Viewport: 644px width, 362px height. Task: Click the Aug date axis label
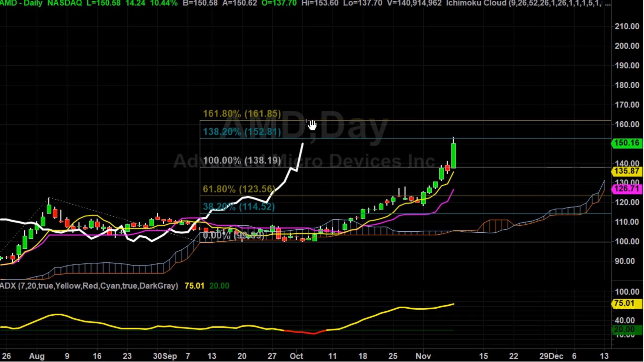tap(37, 356)
